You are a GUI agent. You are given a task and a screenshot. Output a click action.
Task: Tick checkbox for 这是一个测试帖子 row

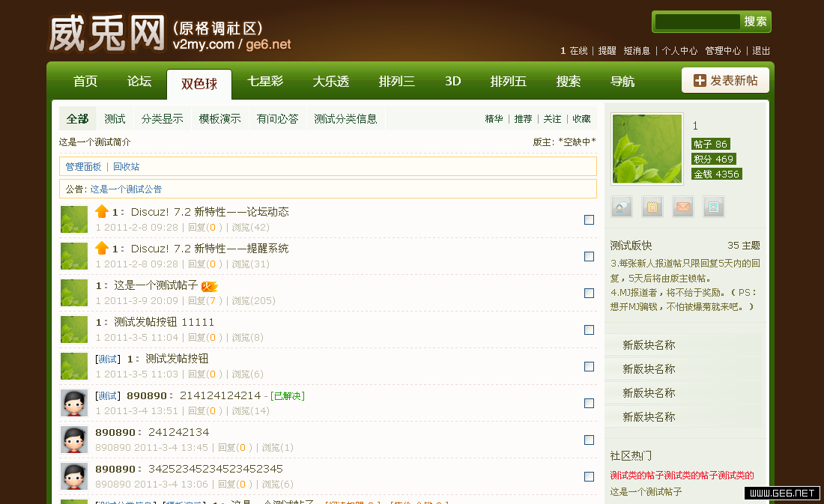589,294
